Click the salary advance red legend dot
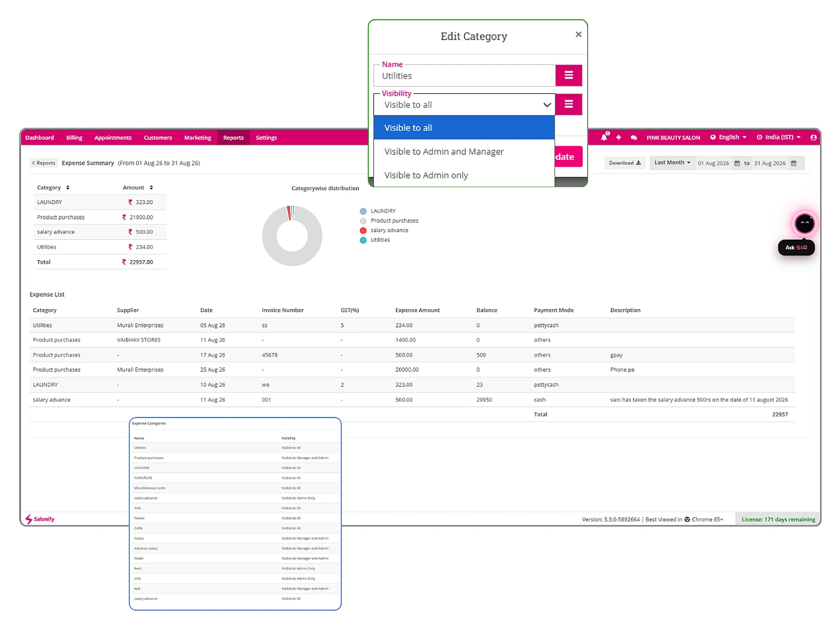Image resolution: width=840 pixels, height=630 pixels. [363, 230]
